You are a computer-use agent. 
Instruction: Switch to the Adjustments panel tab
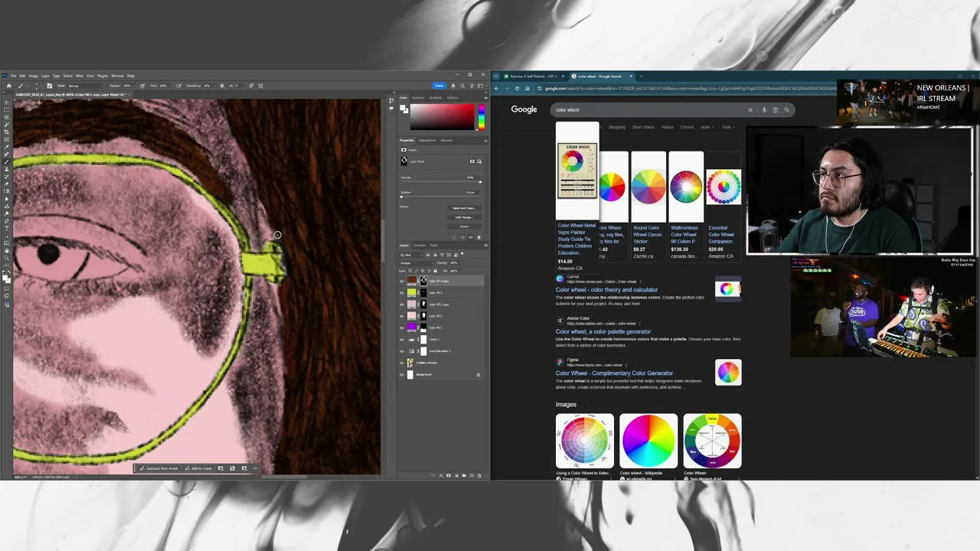427,140
